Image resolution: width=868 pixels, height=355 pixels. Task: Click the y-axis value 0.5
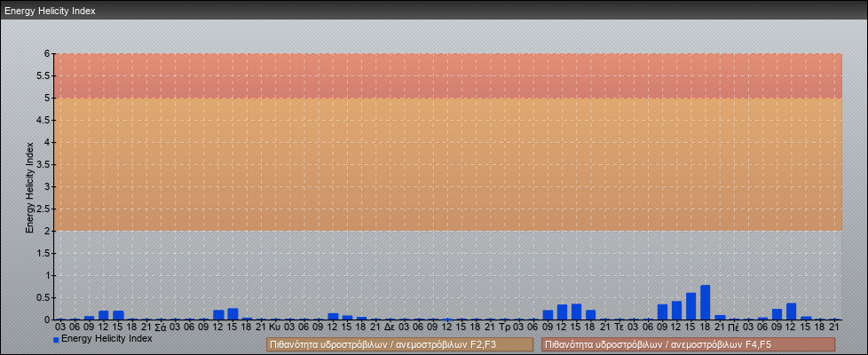point(43,297)
